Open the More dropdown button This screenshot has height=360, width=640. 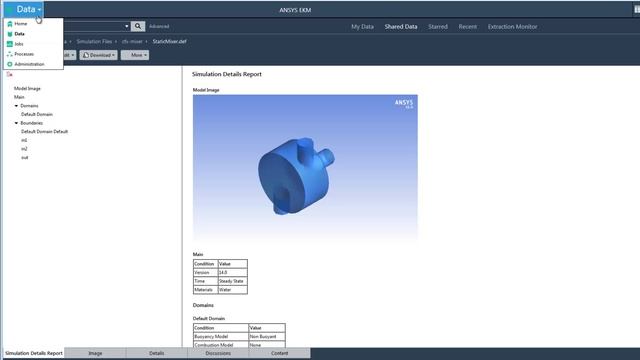[x=135, y=55]
